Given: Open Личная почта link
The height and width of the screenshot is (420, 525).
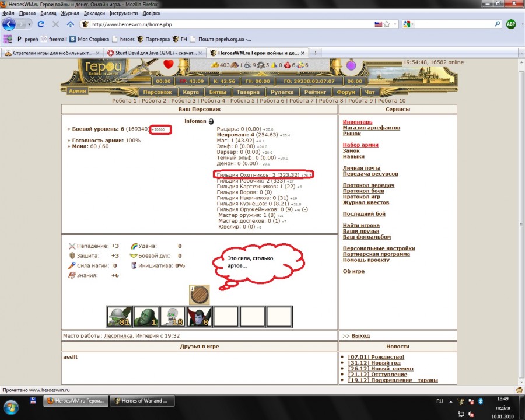Looking at the screenshot, I should pyautogui.click(x=361, y=168).
